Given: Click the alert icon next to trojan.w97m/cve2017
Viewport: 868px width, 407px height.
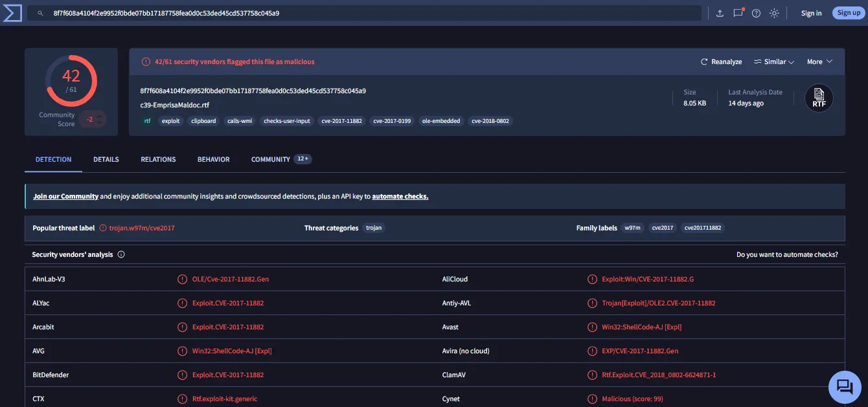Looking at the screenshot, I should (x=102, y=228).
